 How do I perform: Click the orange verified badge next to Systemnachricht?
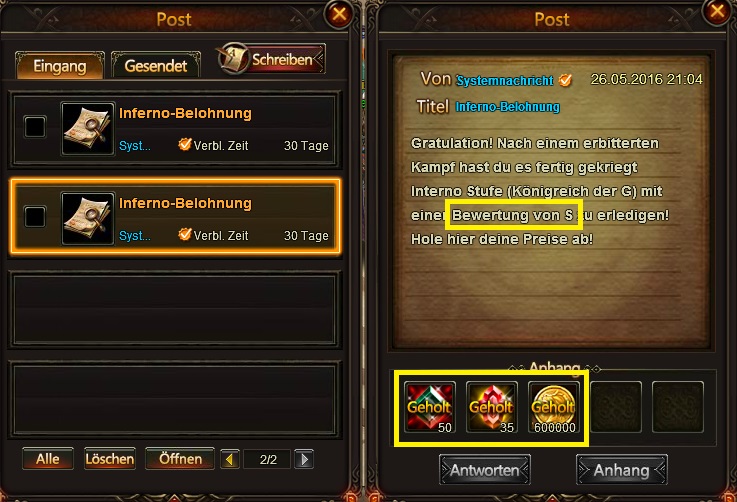[x=565, y=80]
